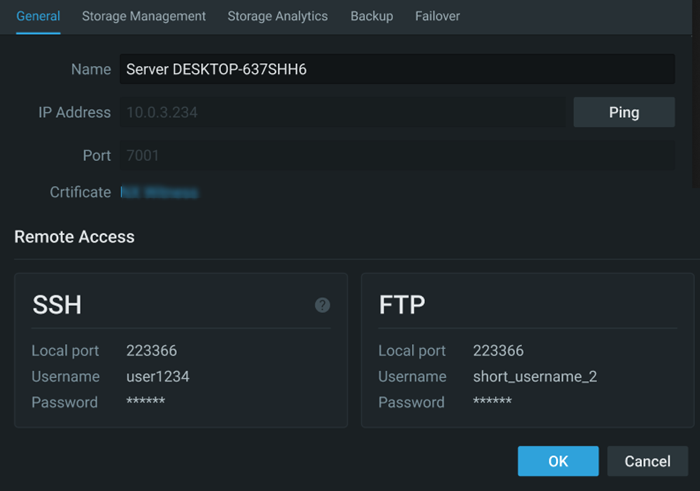Click the Ping button

pos(624,112)
